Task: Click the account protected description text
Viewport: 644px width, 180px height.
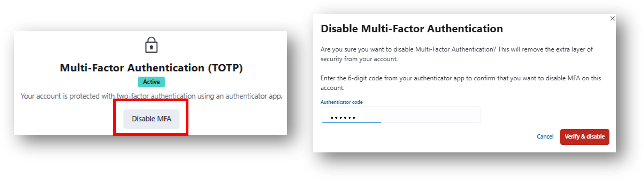Action: tap(151, 96)
